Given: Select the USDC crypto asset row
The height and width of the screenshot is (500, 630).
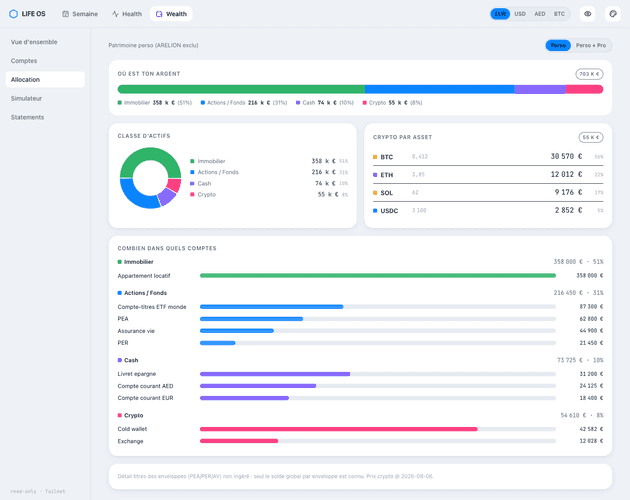Looking at the screenshot, I should (488, 210).
